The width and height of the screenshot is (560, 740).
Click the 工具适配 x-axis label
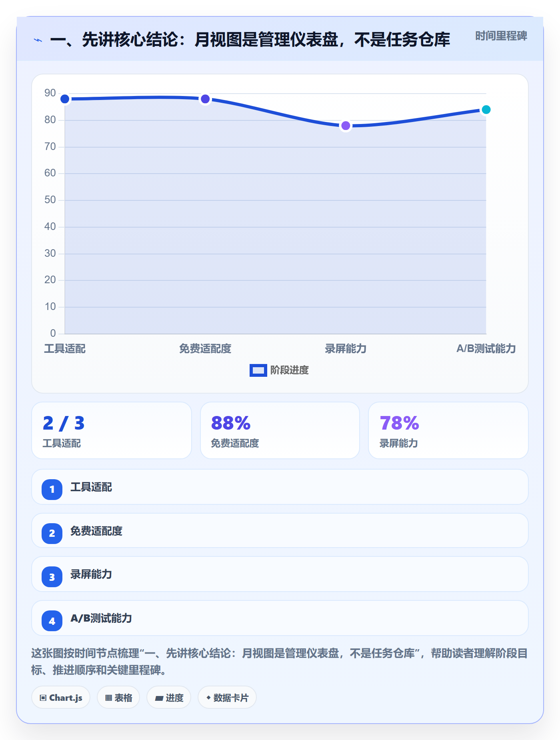(x=65, y=349)
